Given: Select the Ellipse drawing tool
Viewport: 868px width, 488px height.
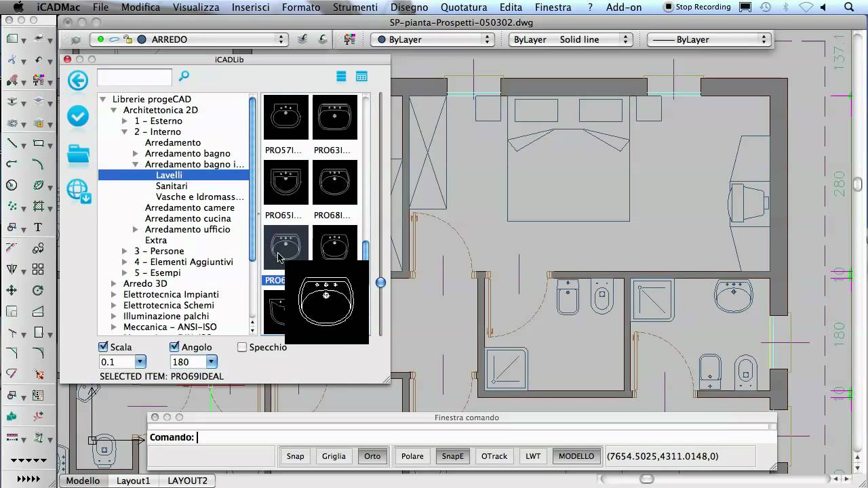Looking at the screenshot, I should [39, 185].
